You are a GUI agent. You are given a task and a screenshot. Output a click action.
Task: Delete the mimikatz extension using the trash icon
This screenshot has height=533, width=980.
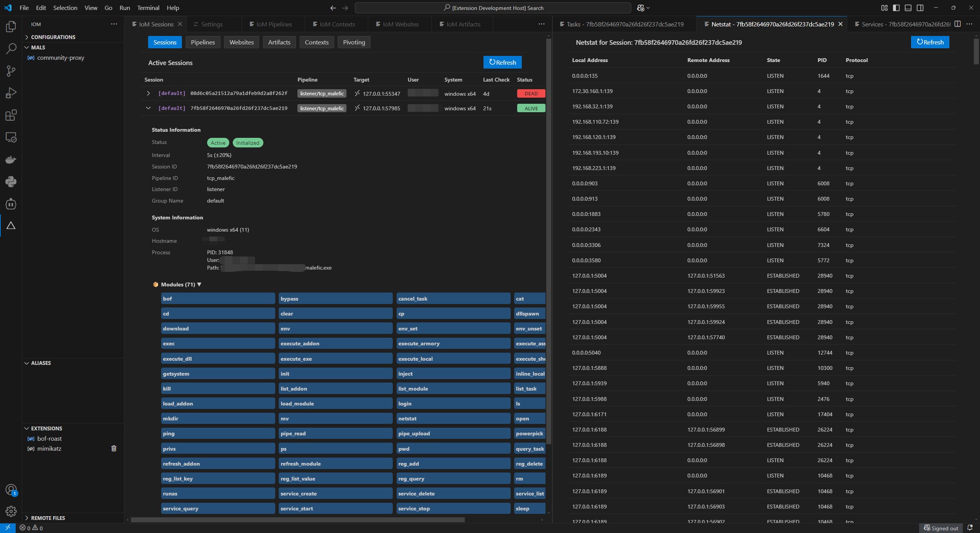[x=114, y=448]
